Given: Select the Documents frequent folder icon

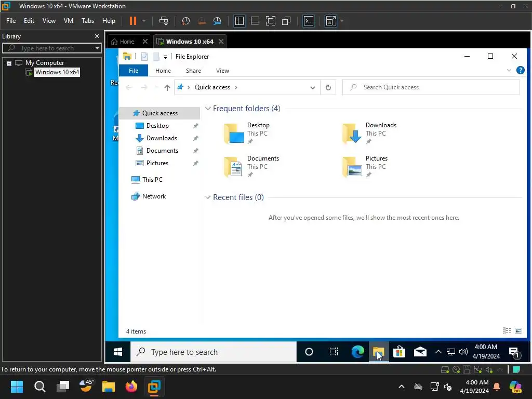Looking at the screenshot, I should coord(234,167).
